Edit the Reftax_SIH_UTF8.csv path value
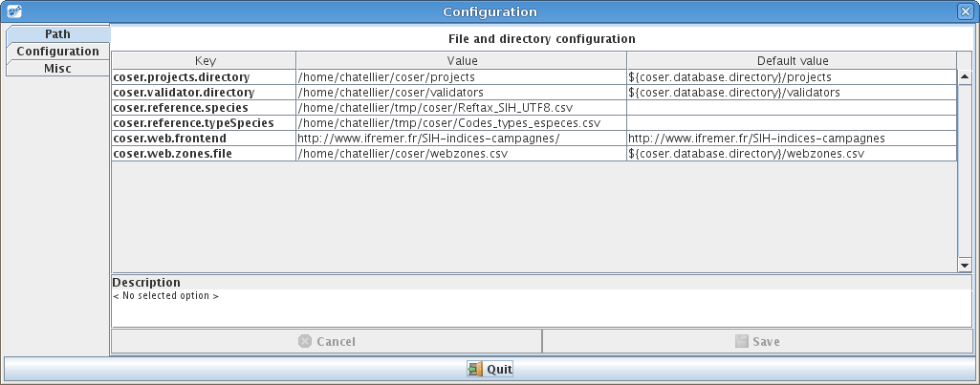Screen dimensions: 980x385 (x=462, y=108)
